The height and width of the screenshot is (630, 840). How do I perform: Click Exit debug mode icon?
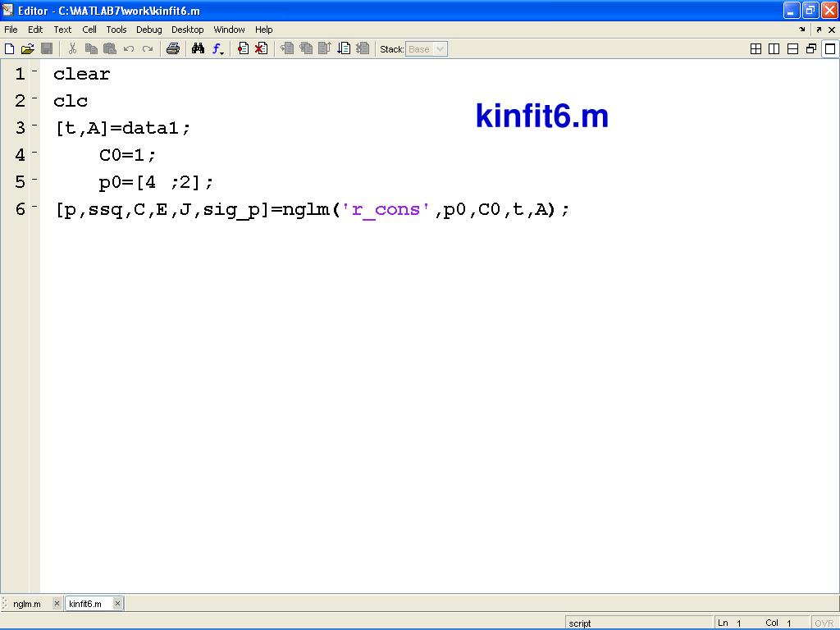pyautogui.click(x=363, y=49)
